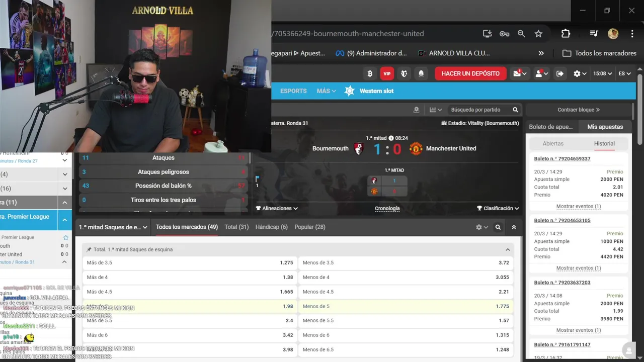Select the Total (31) tab
The height and width of the screenshot is (362, 644).
pyautogui.click(x=236, y=227)
